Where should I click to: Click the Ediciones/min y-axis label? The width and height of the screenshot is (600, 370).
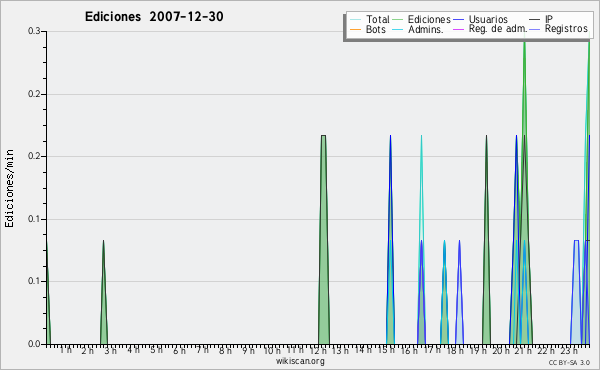point(9,188)
